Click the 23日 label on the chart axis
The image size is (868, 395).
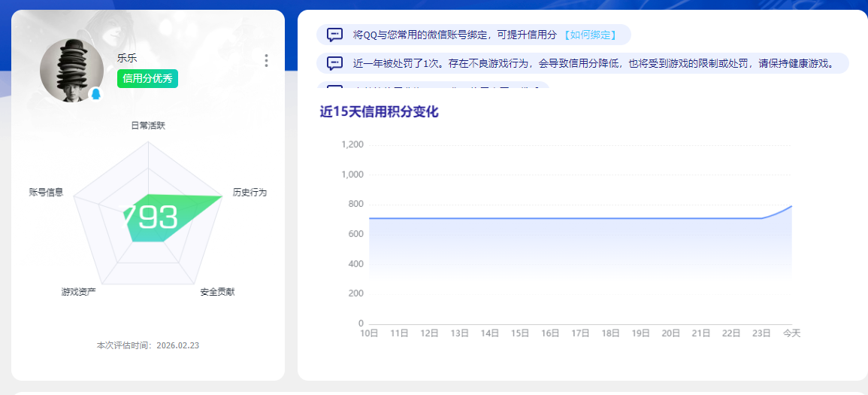(x=762, y=333)
